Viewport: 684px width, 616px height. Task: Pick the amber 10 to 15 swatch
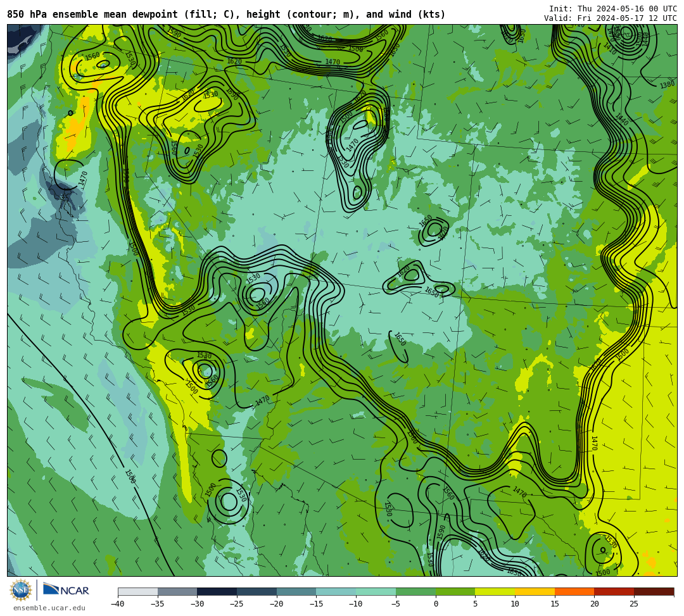tap(535, 591)
